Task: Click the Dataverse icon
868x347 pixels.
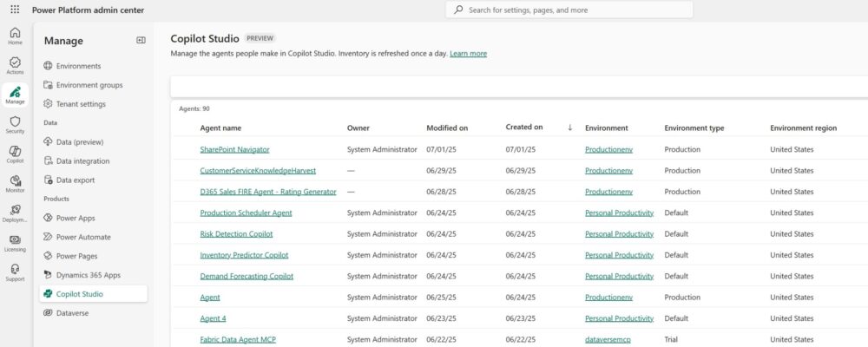Action: (48, 312)
